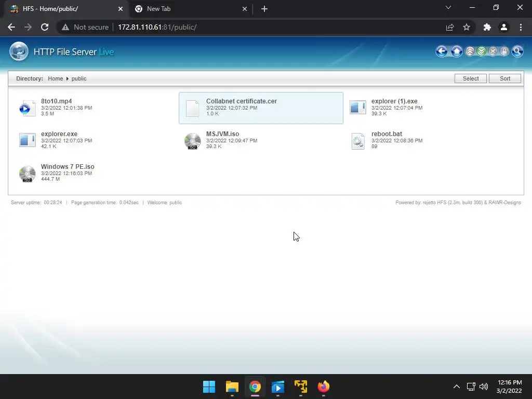The width and height of the screenshot is (532, 399).
Task: Open the reboot.bat file link
Action: [387, 134]
